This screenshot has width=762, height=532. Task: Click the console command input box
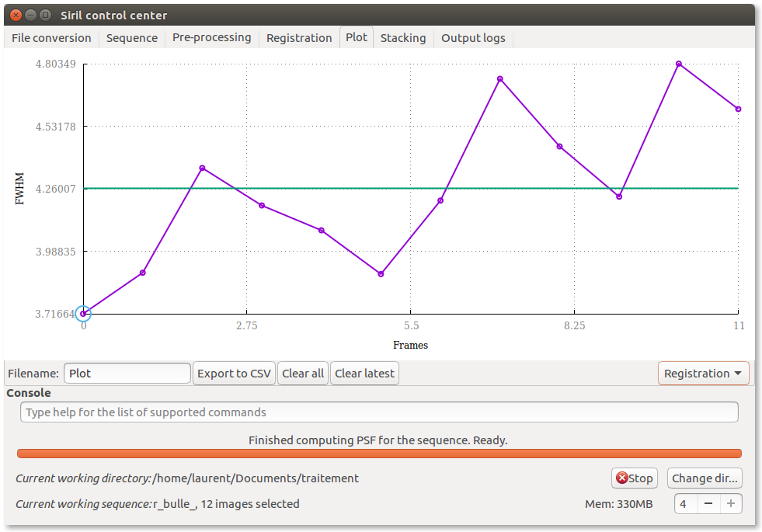(x=379, y=412)
